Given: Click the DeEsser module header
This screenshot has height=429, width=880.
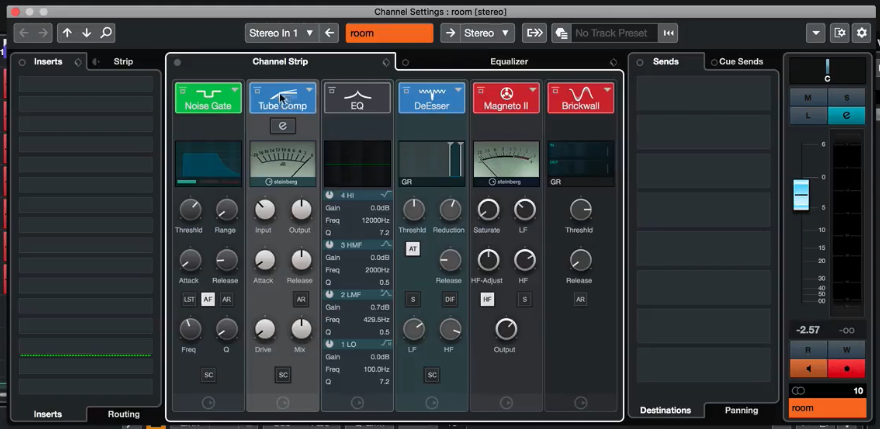Looking at the screenshot, I should (x=432, y=98).
